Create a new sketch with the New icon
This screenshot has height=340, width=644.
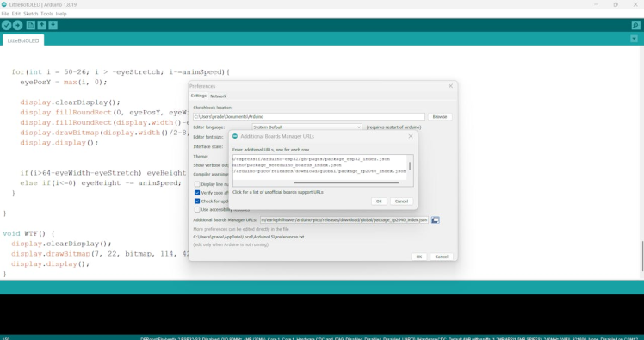[31, 26]
